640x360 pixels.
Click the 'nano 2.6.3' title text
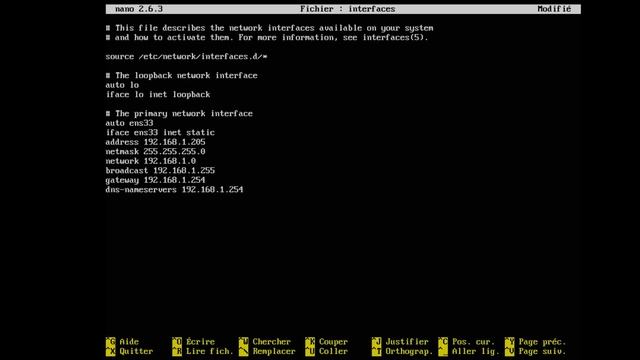point(139,9)
